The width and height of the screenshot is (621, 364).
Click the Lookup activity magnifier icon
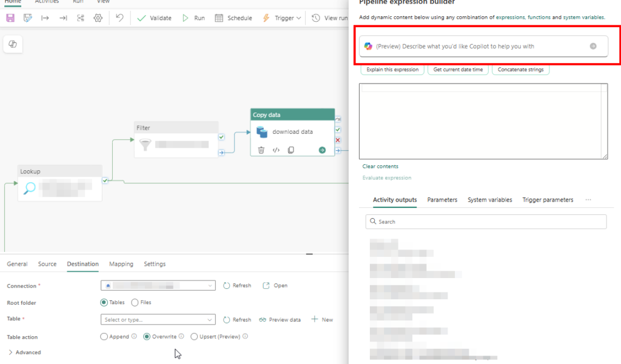(29, 188)
